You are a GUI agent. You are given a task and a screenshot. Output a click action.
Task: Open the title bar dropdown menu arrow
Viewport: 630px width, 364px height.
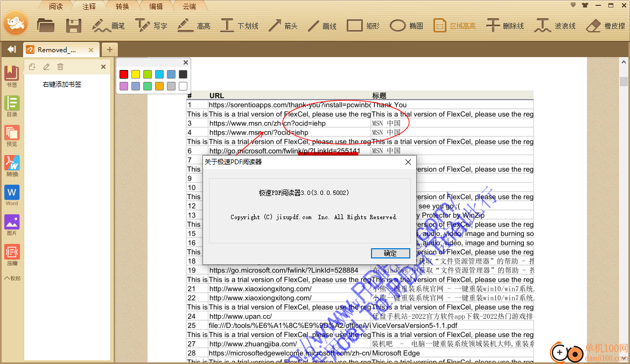point(573,5)
